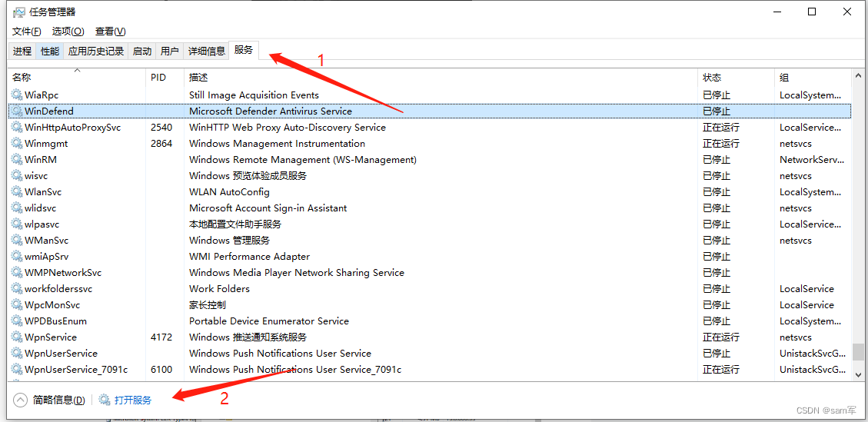Click the scrollbar down arrow
Screen dimensions: 868x422
(x=858, y=375)
